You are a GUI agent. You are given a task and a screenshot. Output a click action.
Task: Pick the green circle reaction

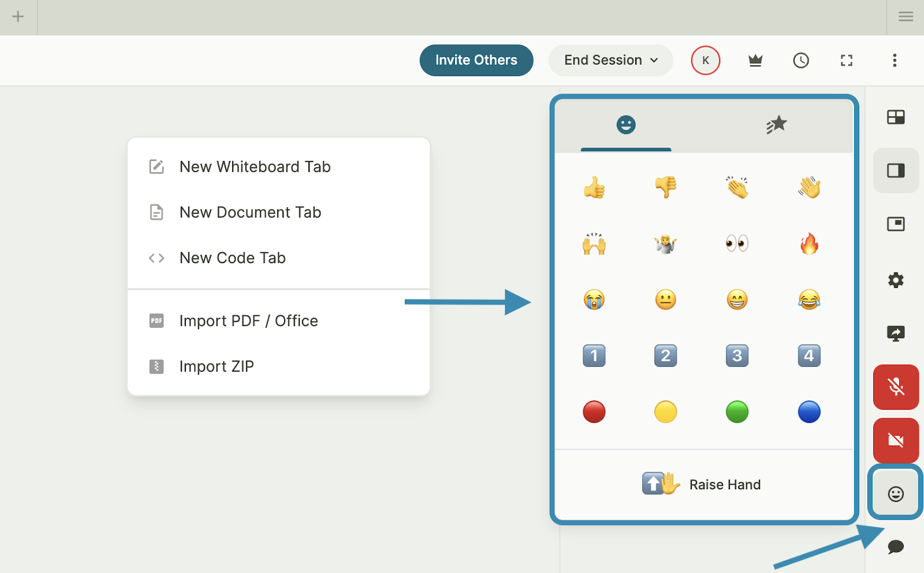point(737,412)
